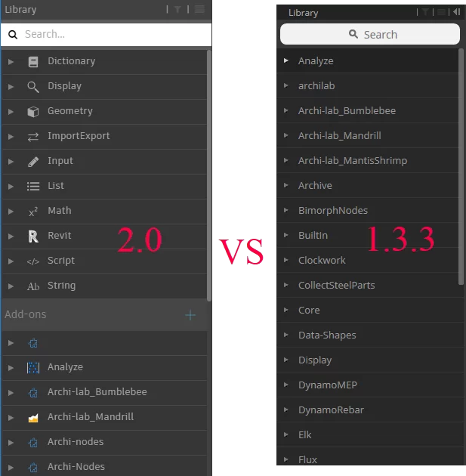The height and width of the screenshot is (476, 466).
Task: Click the Input pencil icon
Action: (x=33, y=162)
